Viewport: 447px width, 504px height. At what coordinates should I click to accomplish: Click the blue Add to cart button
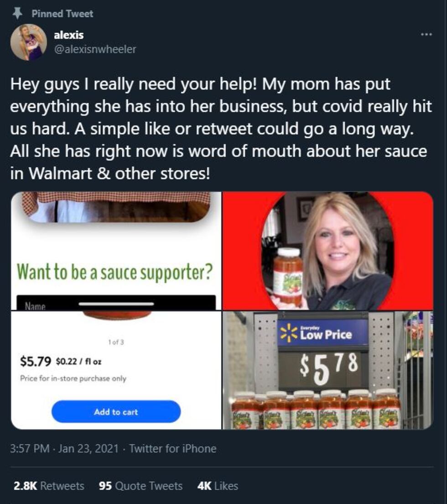[116, 411]
